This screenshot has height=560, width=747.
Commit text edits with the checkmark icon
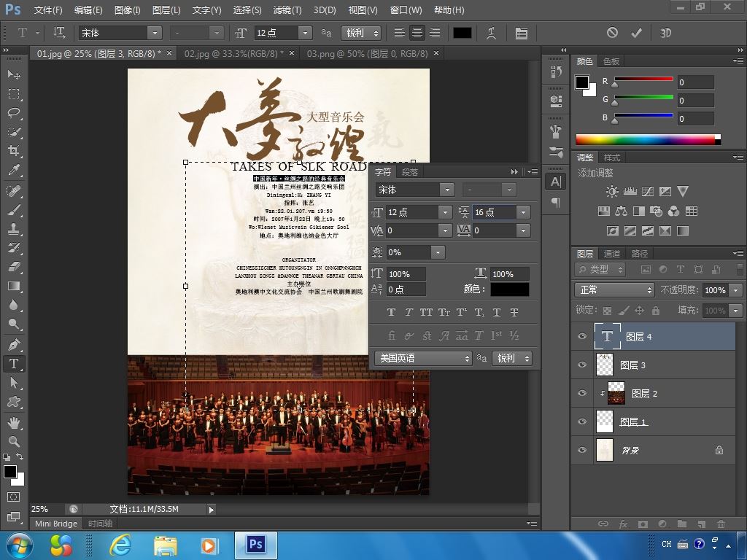coord(636,33)
